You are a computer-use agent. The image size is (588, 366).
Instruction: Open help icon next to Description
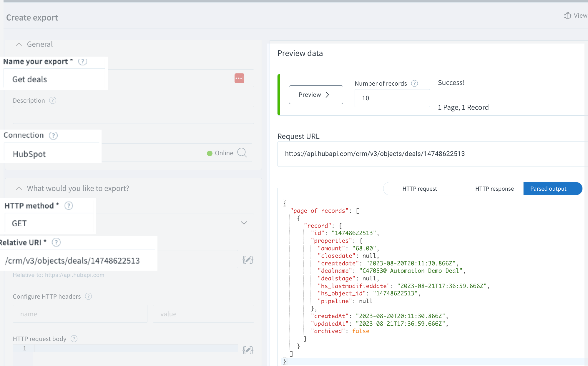(53, 100)
